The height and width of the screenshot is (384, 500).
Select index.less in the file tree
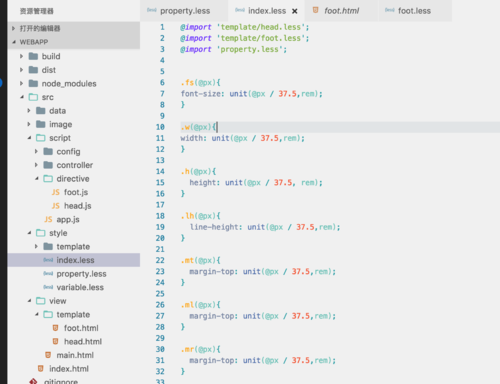(73, 260)
